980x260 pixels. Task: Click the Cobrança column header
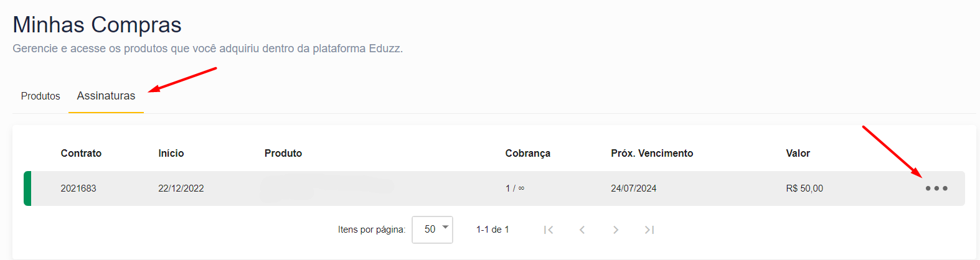[x=527, y=154]
